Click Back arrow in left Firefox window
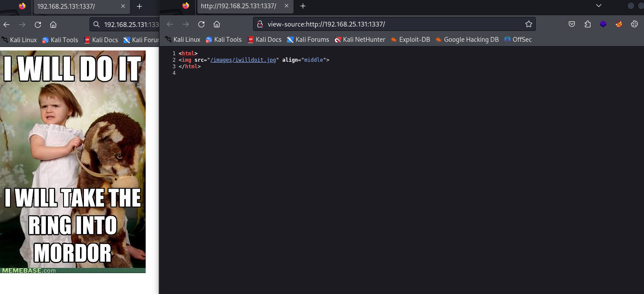The height and width of the screenshot is (294, 644). click(x=7, y=24)
